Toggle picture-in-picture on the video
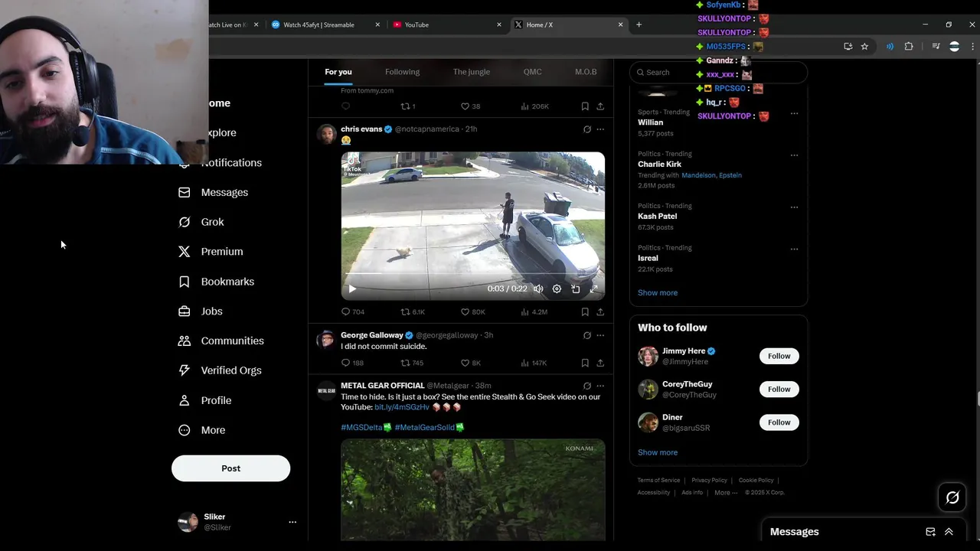 [x=576, y=289]
